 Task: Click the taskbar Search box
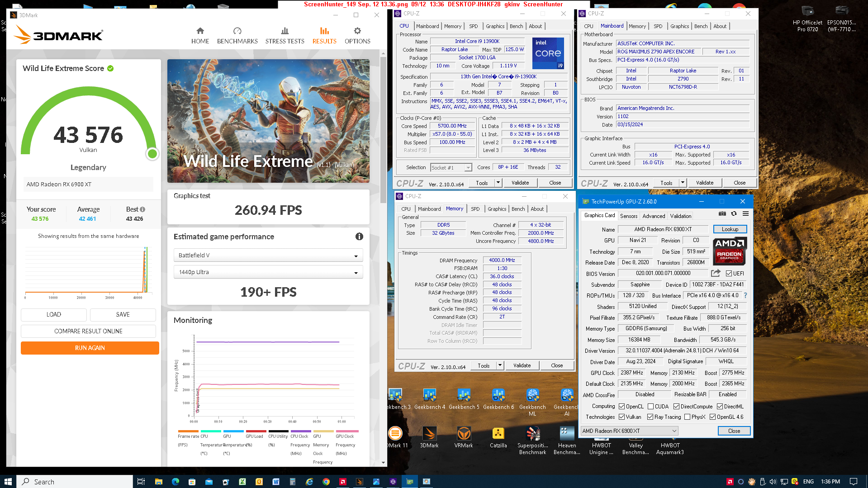[75, 482]
